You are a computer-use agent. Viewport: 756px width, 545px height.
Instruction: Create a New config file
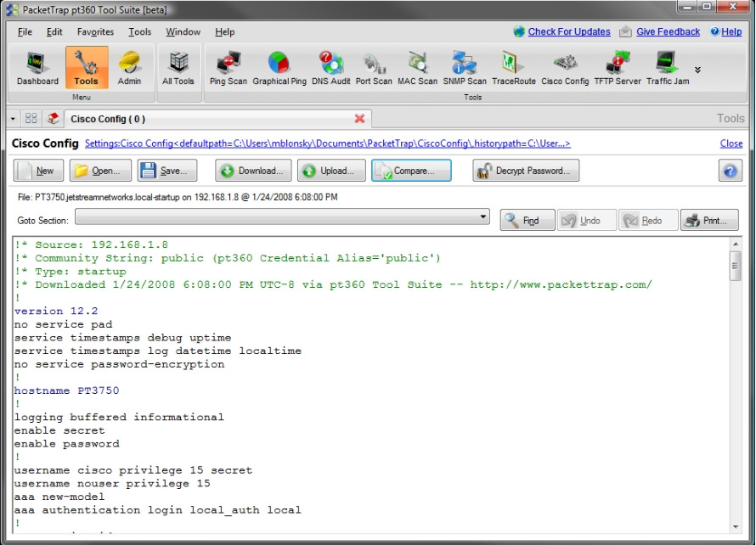[x=38, y=171]
